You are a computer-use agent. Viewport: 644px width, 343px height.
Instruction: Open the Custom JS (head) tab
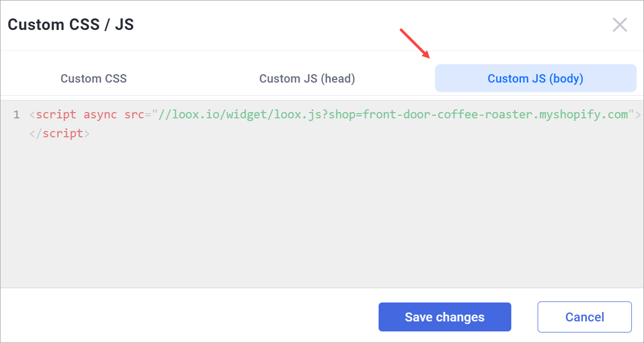pos(307,78)
